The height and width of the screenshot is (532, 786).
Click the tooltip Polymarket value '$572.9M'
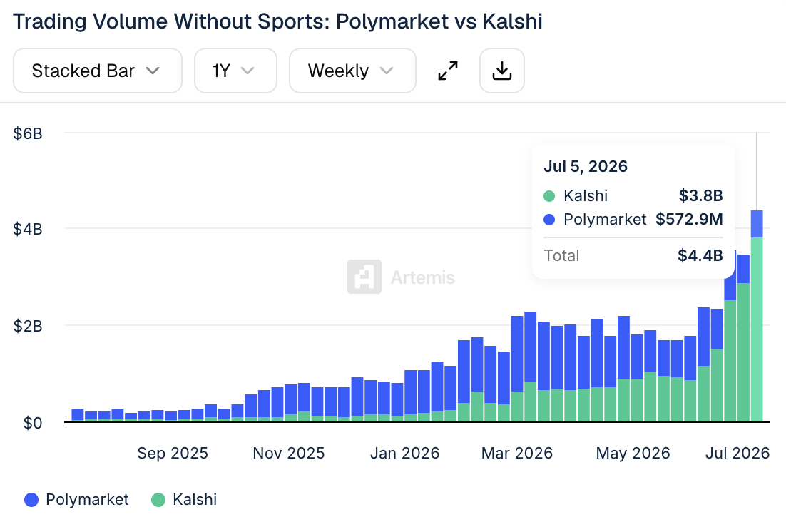[689, 219]
